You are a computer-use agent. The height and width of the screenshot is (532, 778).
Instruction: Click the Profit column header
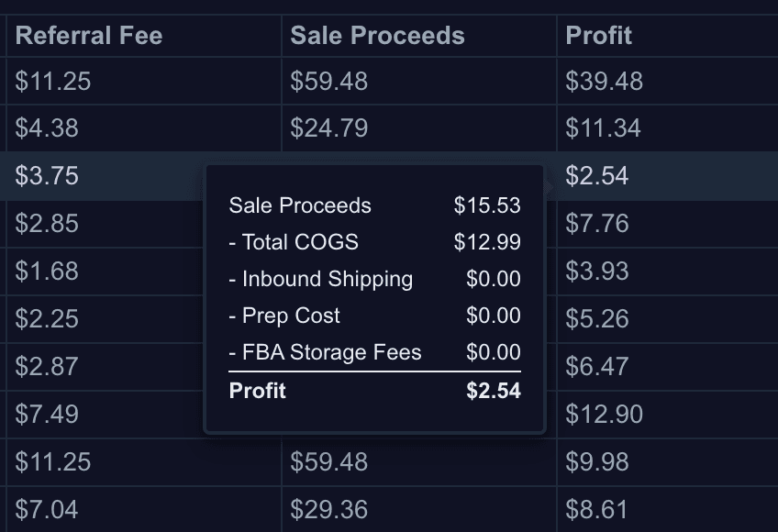[667, 36]
